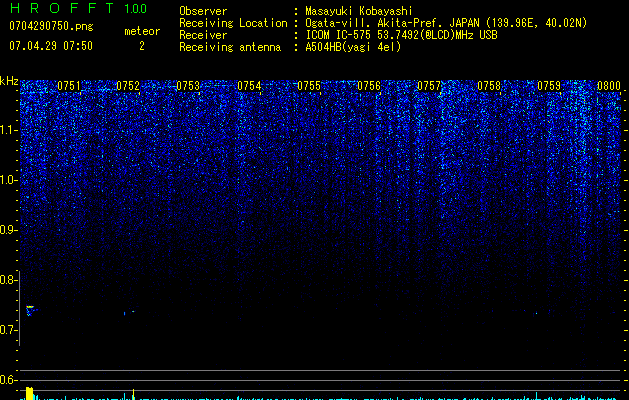The width and height of the screenshot is (629, 400).
Task: Click the 1.1 kHz axis label
Action: 8,130
